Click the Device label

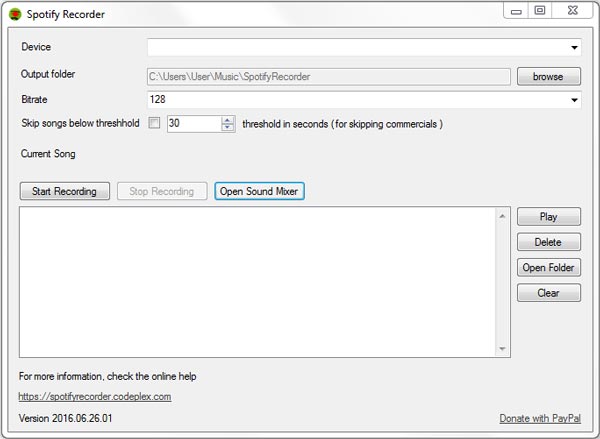(36, 47)
